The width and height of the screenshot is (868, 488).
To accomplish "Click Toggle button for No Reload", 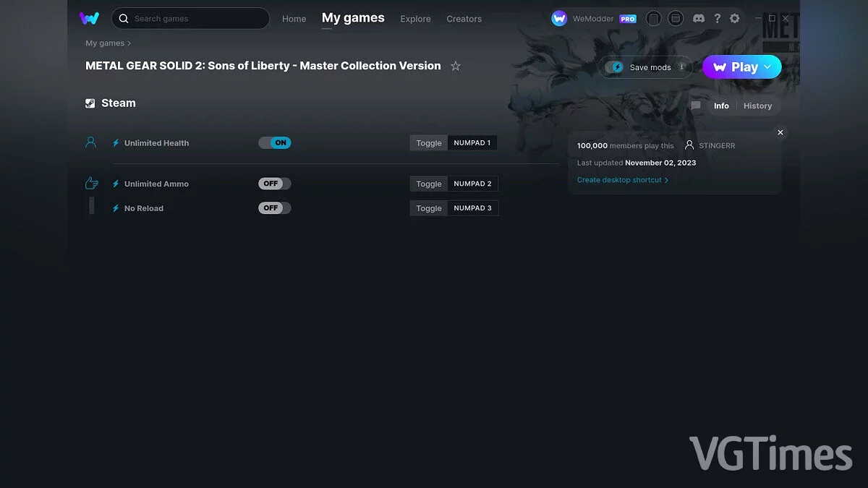I will coord(429,208).
